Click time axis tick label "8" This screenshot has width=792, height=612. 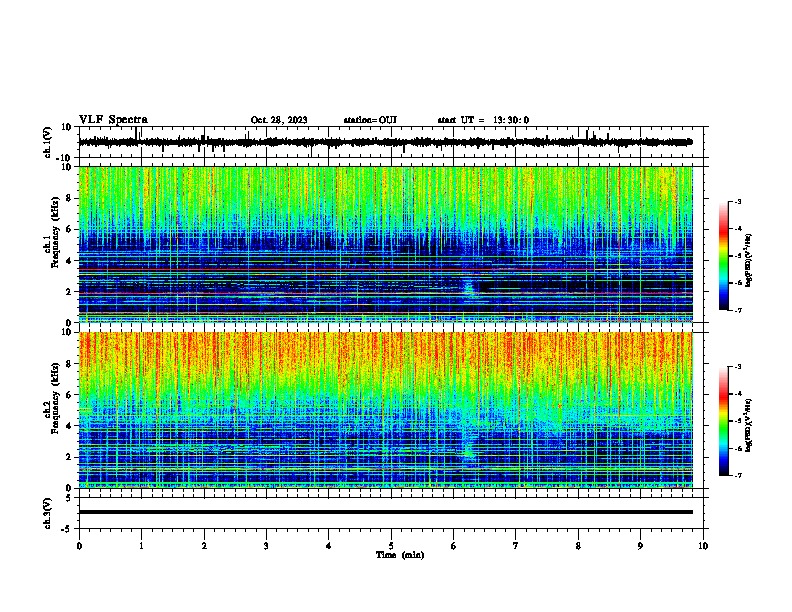tap(578, 546)
